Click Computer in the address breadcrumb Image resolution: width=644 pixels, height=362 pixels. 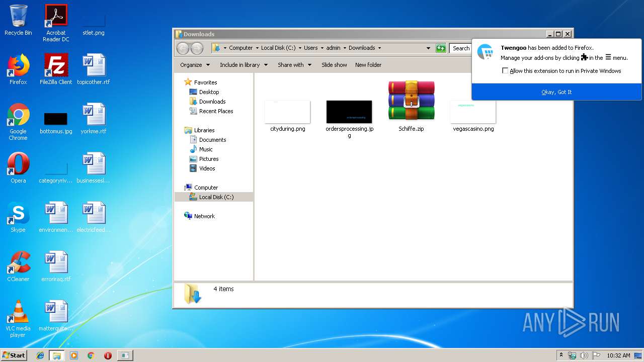(241, 48)
